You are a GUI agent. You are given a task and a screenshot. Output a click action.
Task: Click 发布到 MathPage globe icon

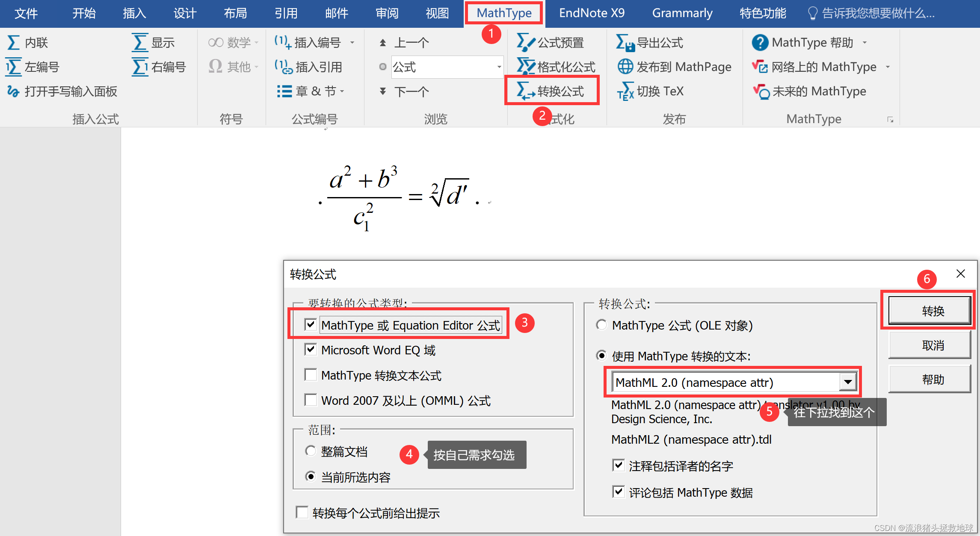pos(625,67)
